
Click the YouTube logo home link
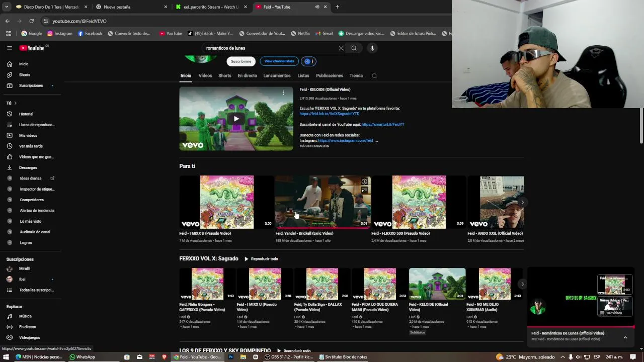pos(32,48)
